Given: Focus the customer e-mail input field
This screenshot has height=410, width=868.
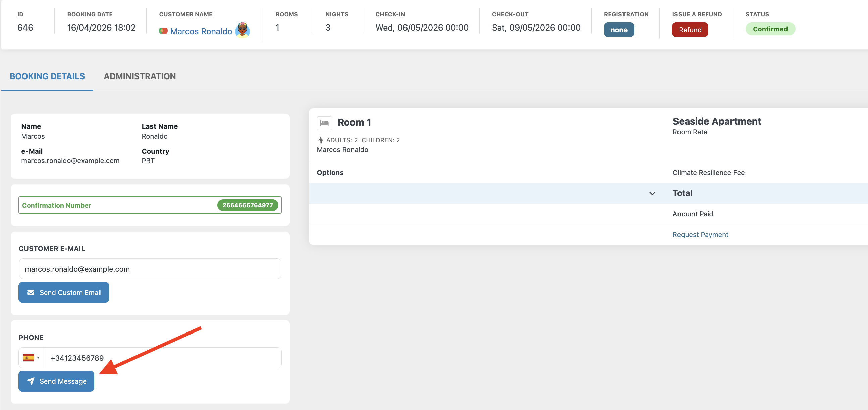Looking at the screenshot, I should tap(150, 269).
